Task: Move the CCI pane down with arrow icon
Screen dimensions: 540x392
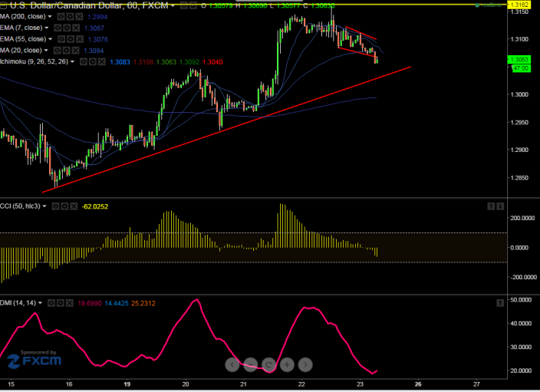Action: point(500,206)
